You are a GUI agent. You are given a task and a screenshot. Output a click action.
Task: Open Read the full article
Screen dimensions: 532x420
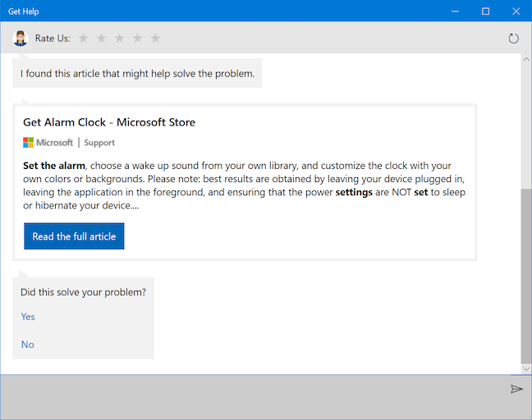tap(74, 236)
